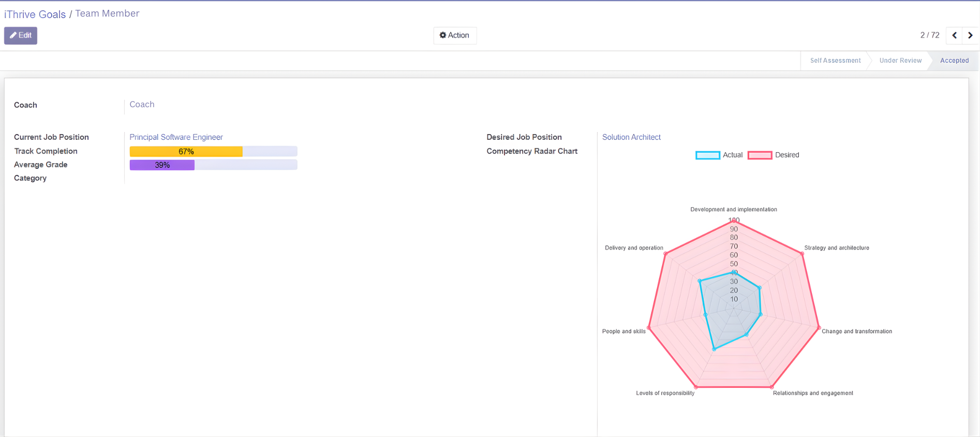980x437 pixels.
Task: Go to next record arrow
Action: pyautogui.click(x=970, y=36)
